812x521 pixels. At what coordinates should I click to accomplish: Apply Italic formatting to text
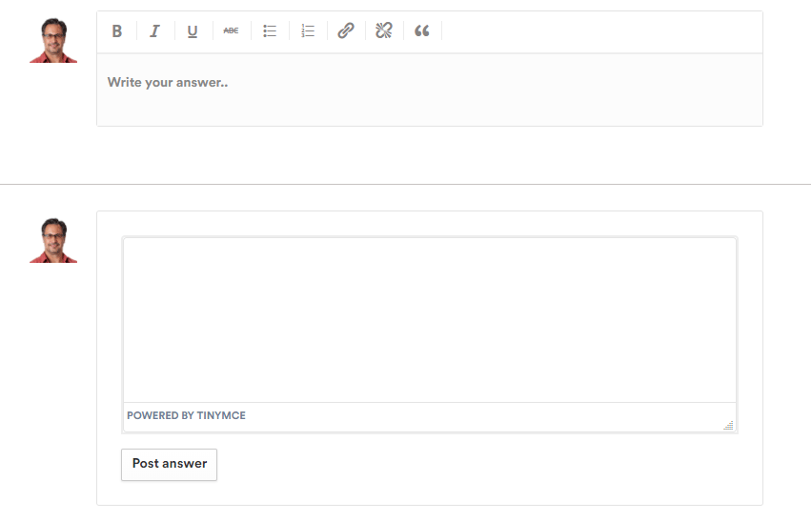(x=154, y=31)
